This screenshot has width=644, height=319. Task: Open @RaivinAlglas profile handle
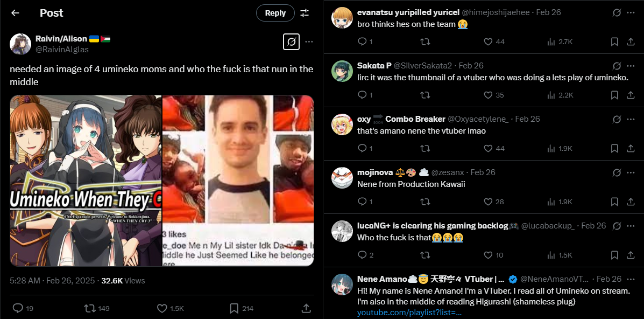[x=62, y=50]
